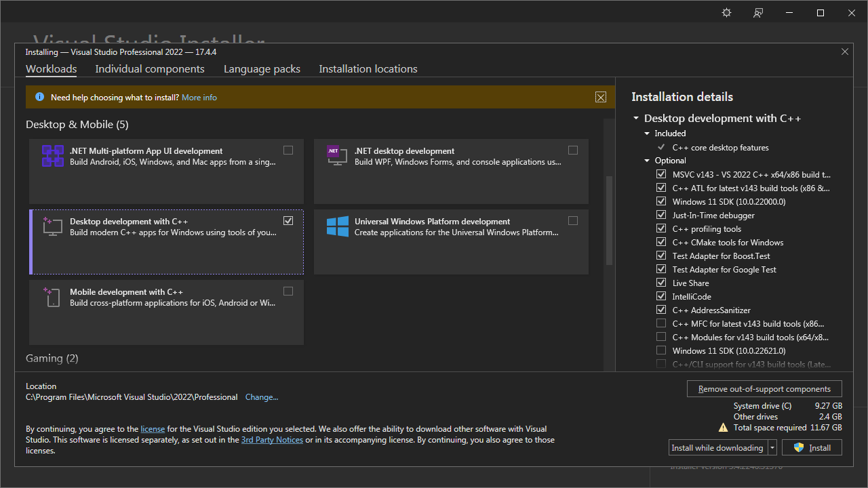868x488 pixels.
Task: Click the 'Desktop & Mobile (5)' heading
Action: (x=77, y=125)
